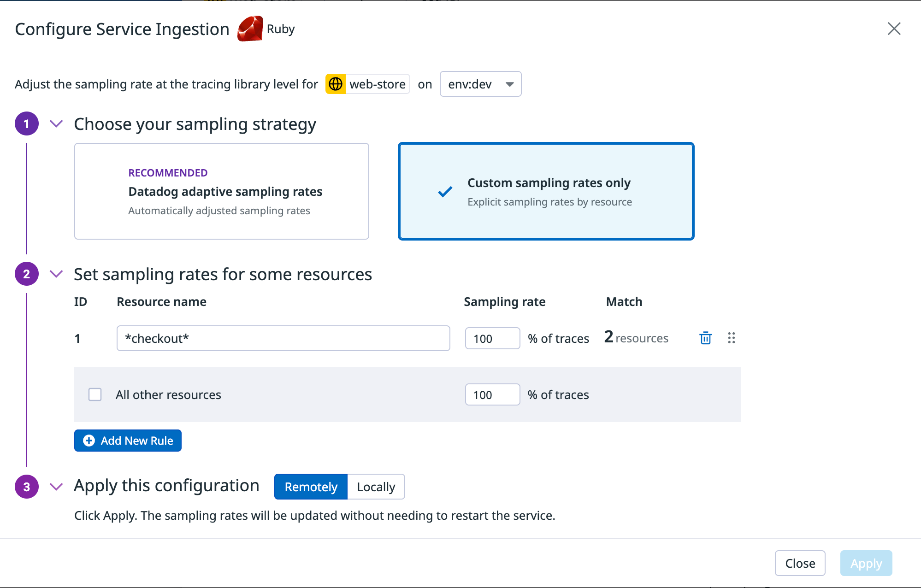The image size is (921, 588).
Task: Enable the All other resources checkbox
Action: coord(95,394)
